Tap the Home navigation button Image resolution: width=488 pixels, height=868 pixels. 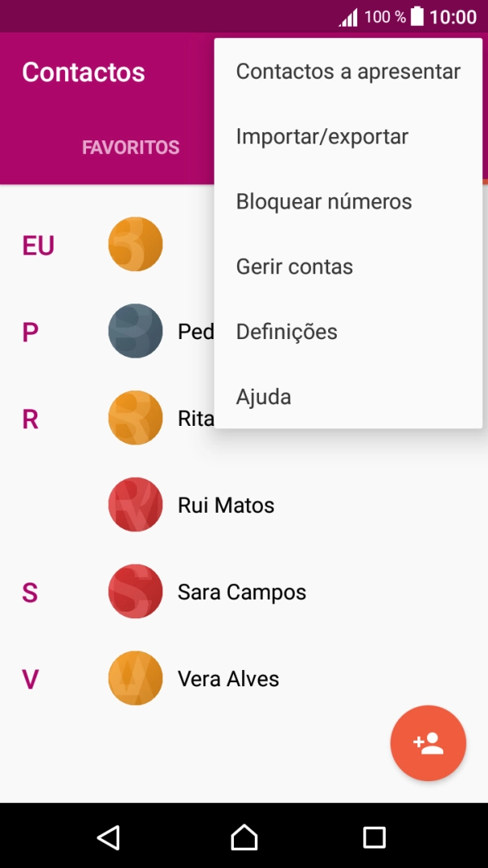244,836
